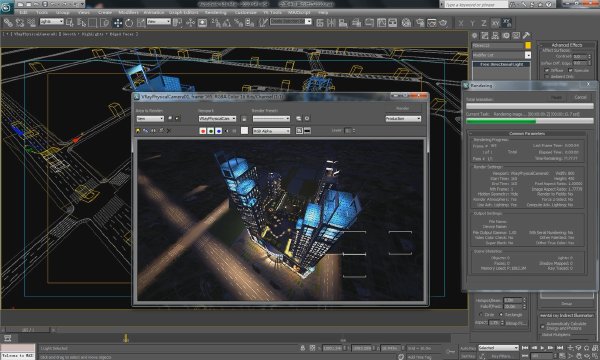Screen dimensions: 600x360
Task: Open the Modifiers menu
Action: [x=128, y=12]
